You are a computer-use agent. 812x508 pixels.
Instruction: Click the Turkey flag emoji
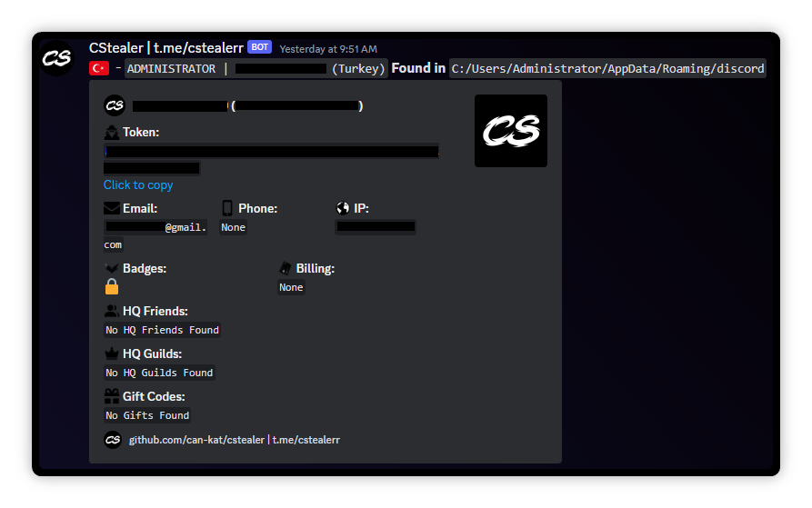pos(99,68)
